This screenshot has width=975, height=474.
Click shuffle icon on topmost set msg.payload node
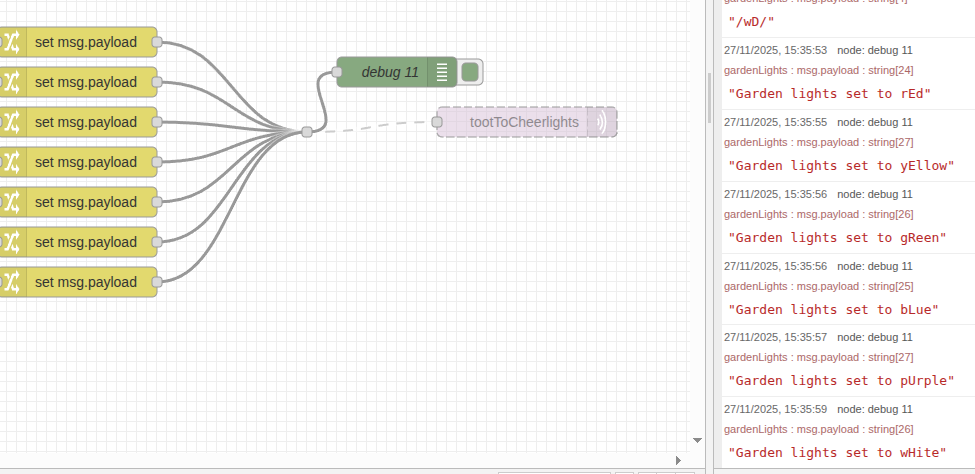[x=11, y=42]
